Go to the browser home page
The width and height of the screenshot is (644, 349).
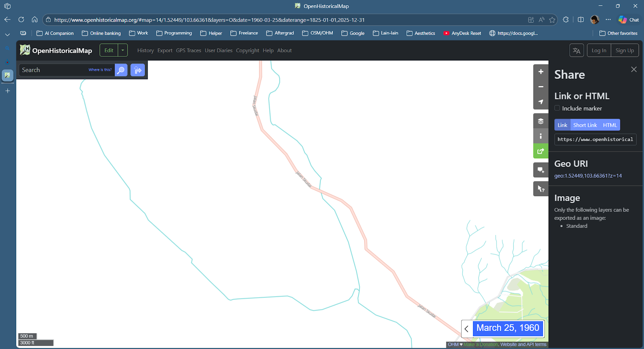coord(35,20)
